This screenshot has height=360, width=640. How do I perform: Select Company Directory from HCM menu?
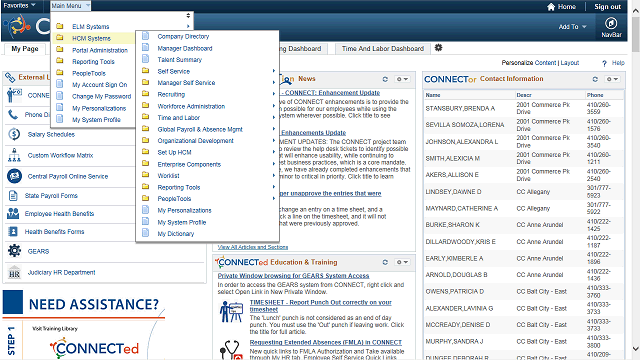(x=183, y=36)
